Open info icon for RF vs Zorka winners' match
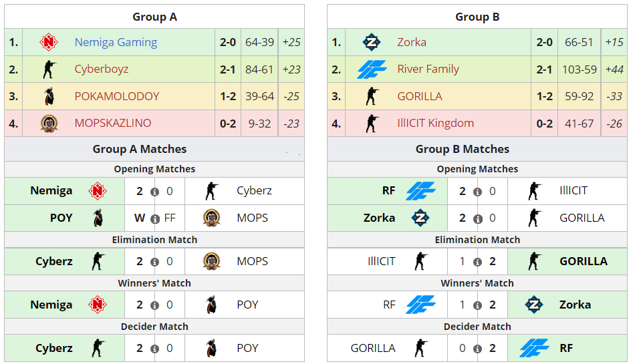Image resolution: width=635 pixels, height=364 pixels. pos(477,305)
